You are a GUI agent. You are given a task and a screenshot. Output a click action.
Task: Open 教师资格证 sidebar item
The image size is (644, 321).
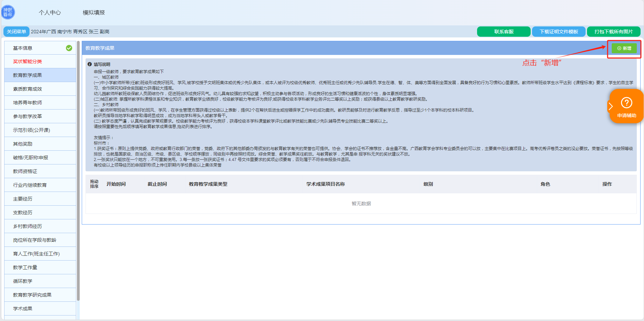tap(25, 171)
